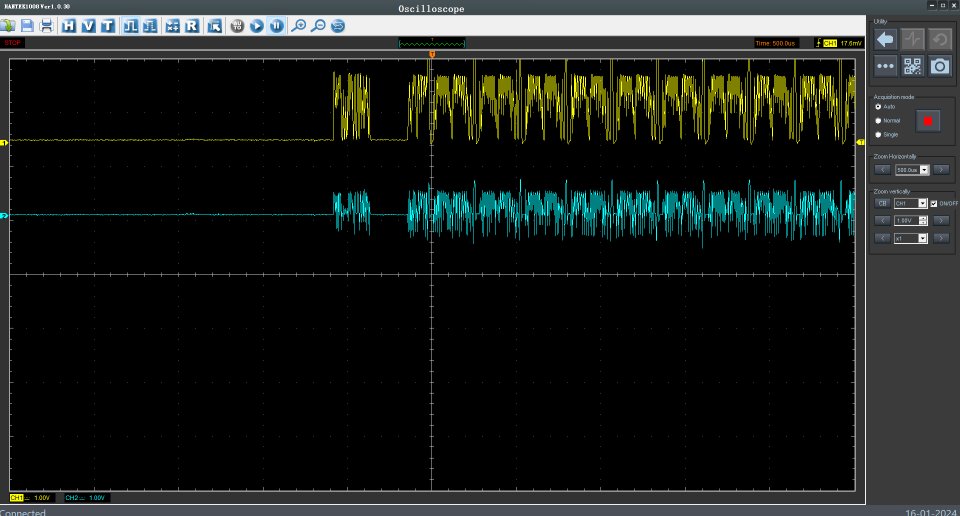960x516 pixels.
Task: Increase horizontal zoom with right arrow
Action: (x=941, y=170)
